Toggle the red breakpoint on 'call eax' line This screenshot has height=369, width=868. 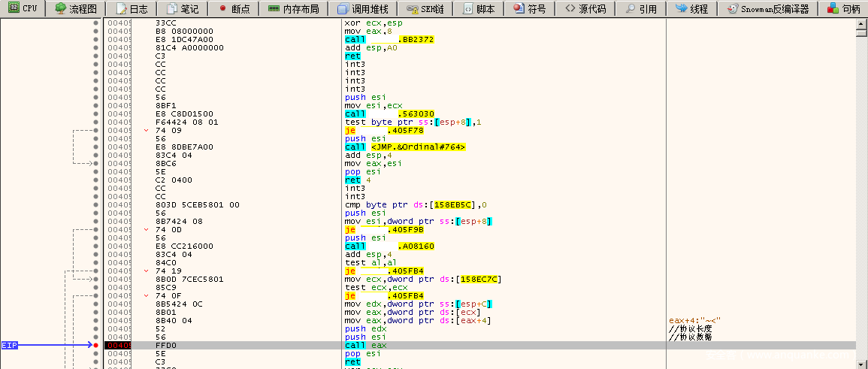[95, 345]
